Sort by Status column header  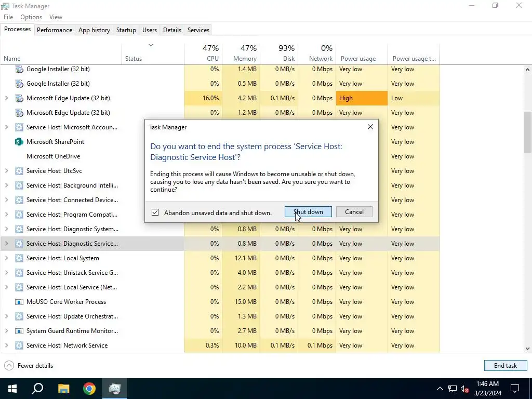[153, 54]
